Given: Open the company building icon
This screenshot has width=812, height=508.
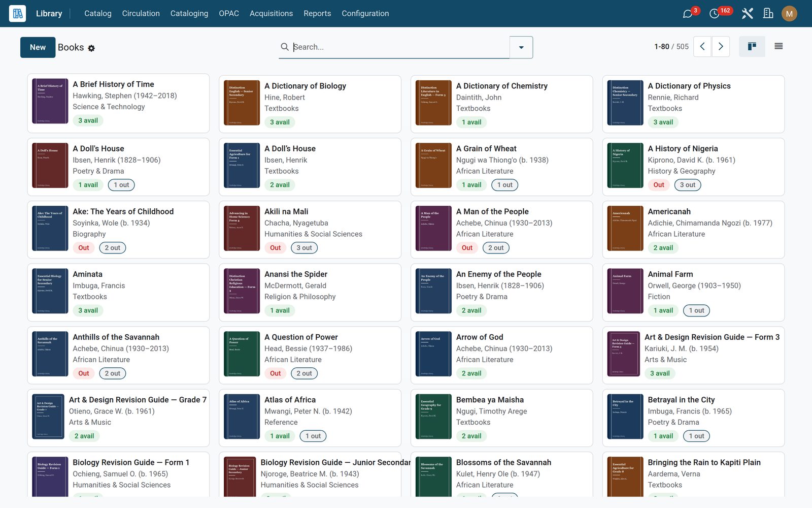Looking at the screenshot, I should pos(768,14).
